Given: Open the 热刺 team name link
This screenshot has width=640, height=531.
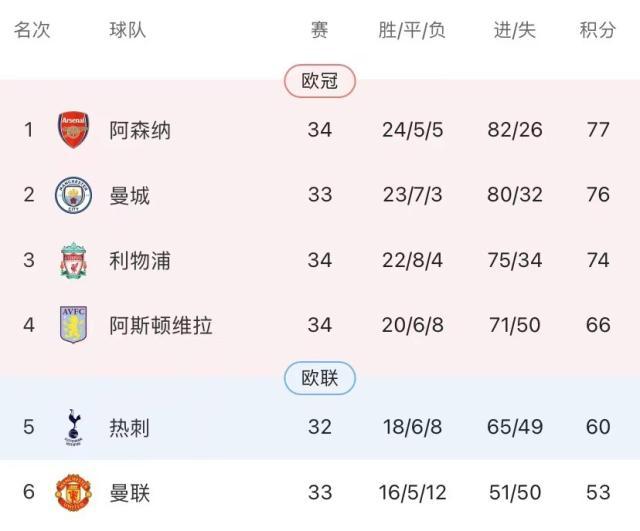Looking at the screenshot, I should click(130, 428).
